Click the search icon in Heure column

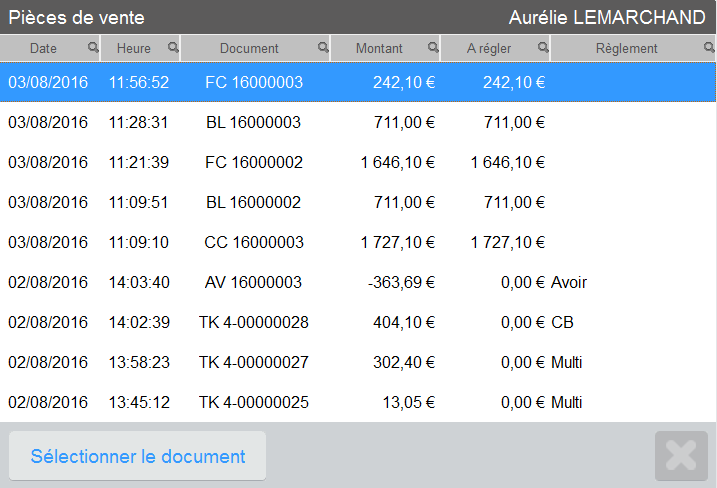coord(173,47)
